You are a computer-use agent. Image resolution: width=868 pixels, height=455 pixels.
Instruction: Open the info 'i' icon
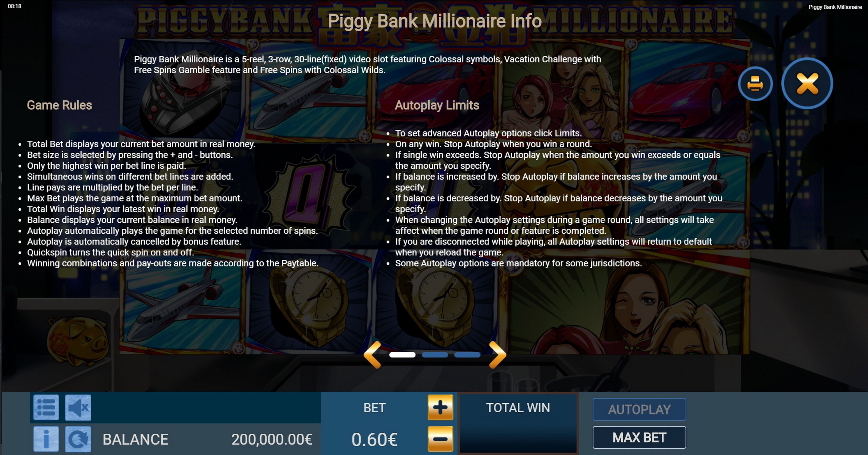(46, 439)
